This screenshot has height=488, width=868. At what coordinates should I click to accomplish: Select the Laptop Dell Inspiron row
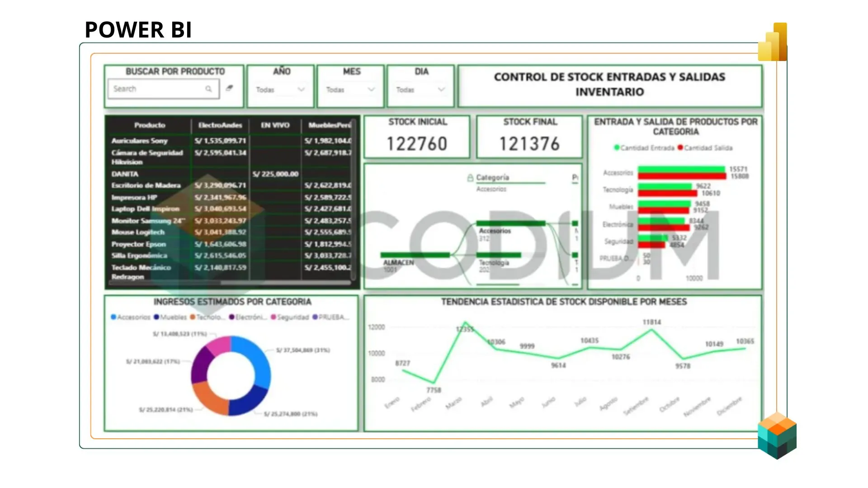coord(146,209)
